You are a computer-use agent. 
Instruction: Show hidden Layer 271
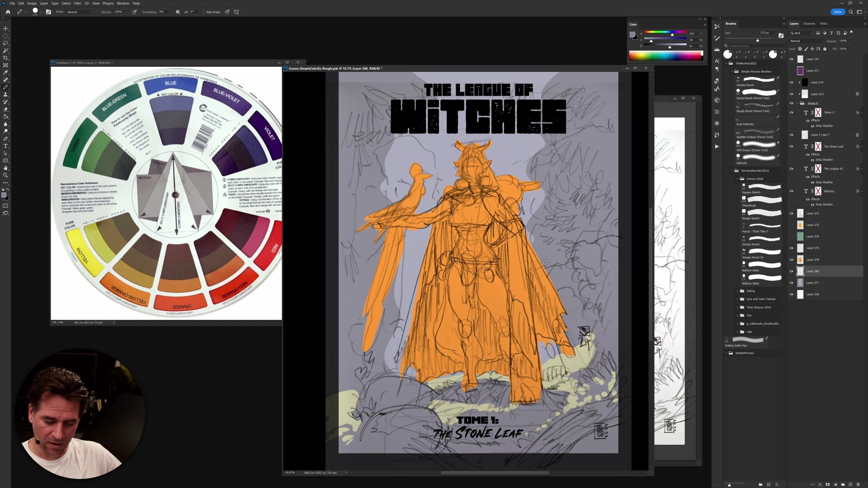[x=791, y=71]
